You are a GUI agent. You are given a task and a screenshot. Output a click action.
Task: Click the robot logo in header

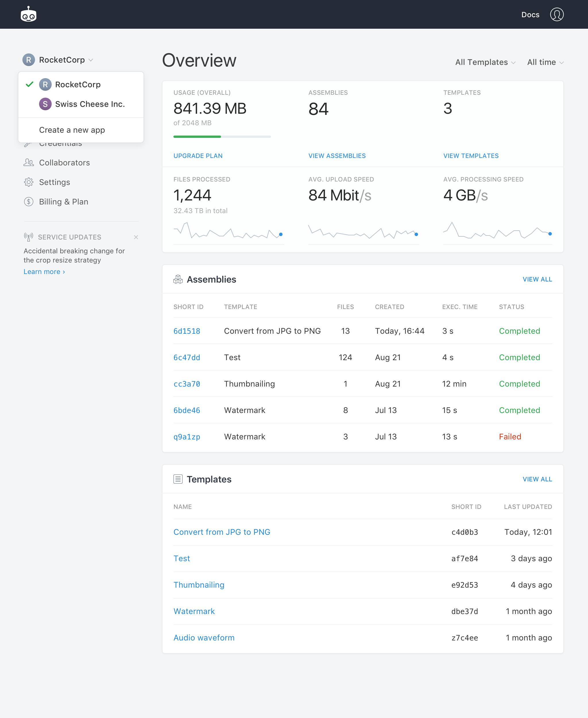[x=28, y=15]
